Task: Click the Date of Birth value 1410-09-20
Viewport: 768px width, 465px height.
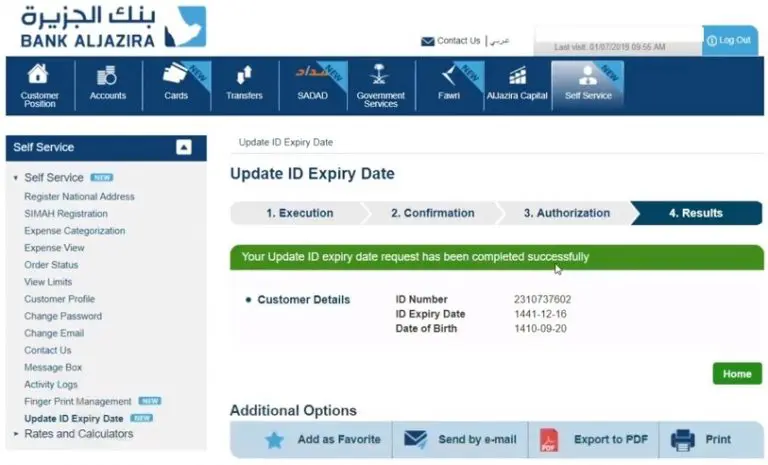Action: (540, 329)
